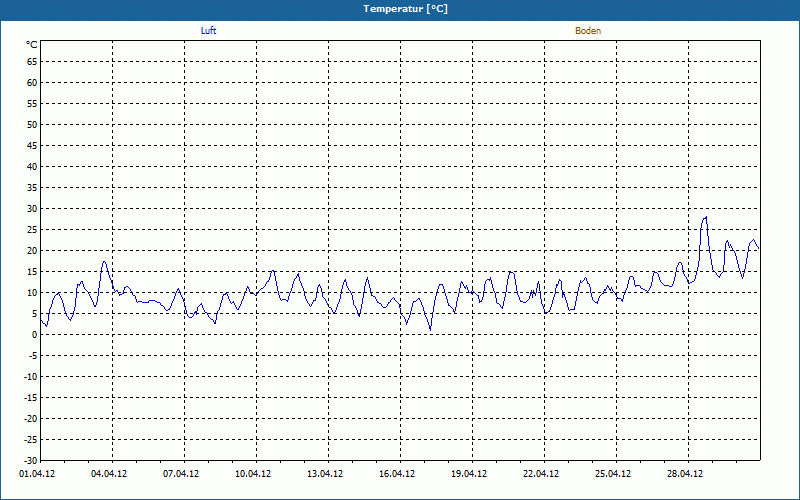Click the -30 y-axis value

[x=30, y=460]
